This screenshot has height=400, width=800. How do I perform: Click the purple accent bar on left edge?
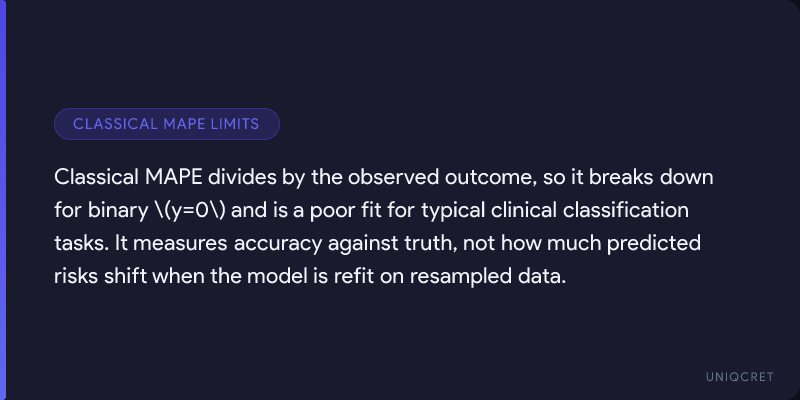tap(3, 200)
